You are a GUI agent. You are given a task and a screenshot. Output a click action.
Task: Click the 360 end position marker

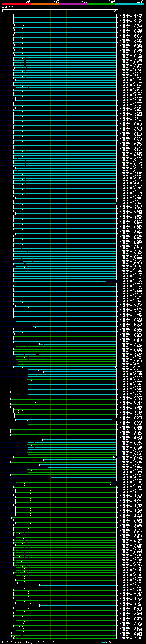115,11
